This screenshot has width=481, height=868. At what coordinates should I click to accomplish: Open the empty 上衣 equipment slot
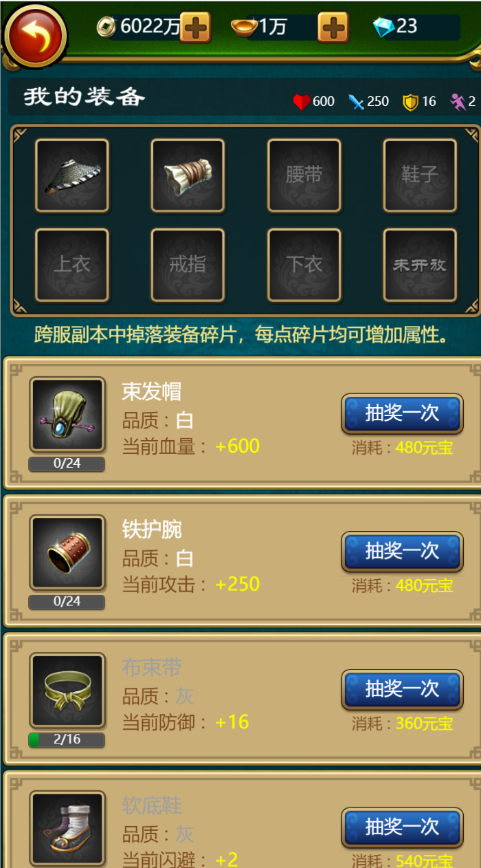[72, 265]
